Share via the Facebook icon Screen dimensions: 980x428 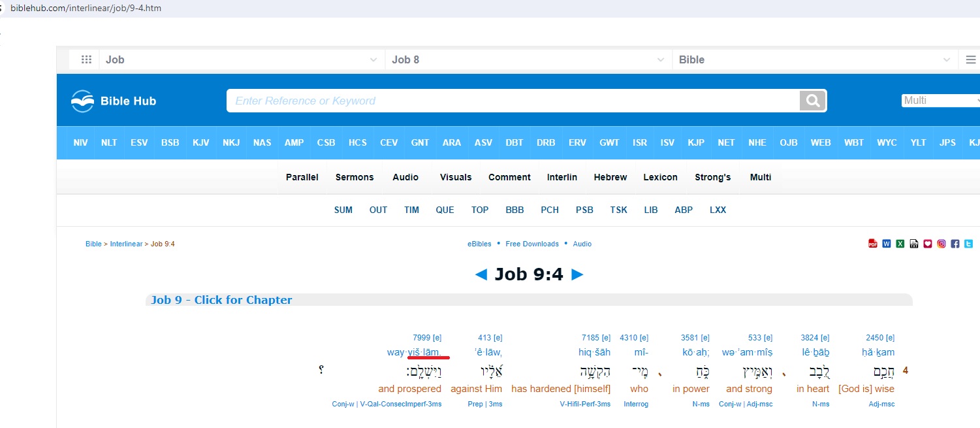pos(955,244)
